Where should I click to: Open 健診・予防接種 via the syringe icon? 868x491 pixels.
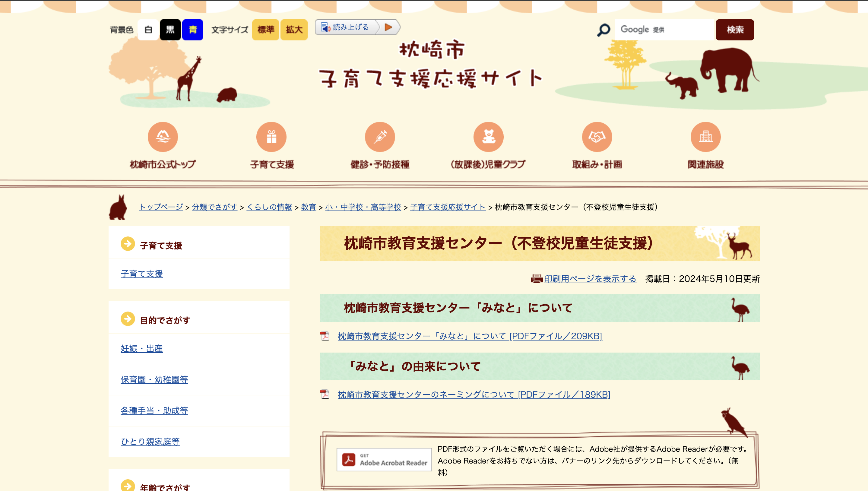[x=380, y=137]
